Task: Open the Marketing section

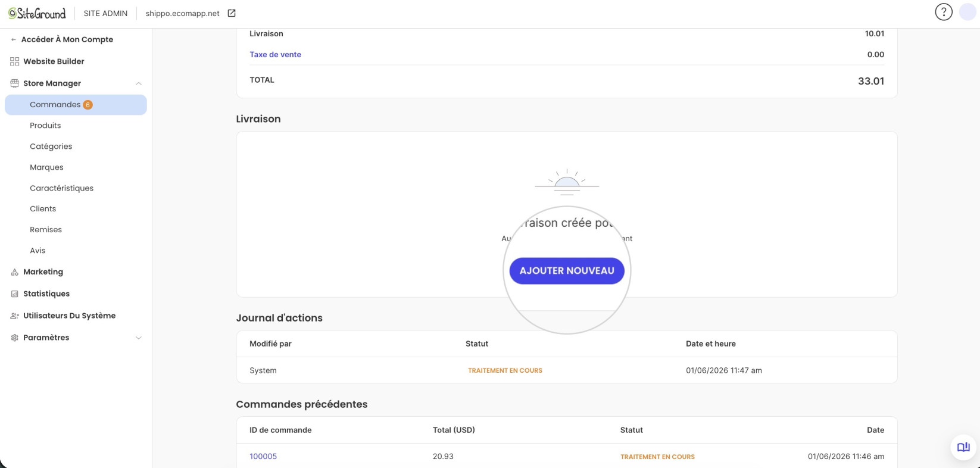Action: coord(43,272)
